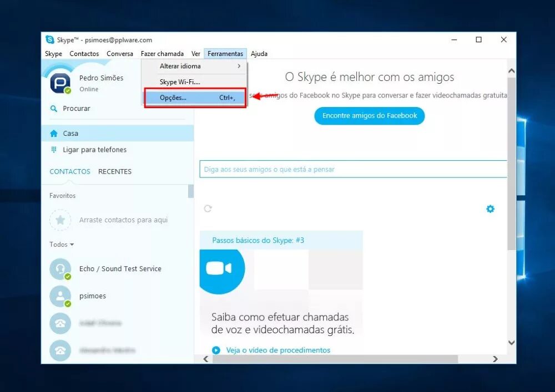Click the search magnifier icon beside Procurar
The width and height of the screenshot is (555, 392).
coord(54,109)
